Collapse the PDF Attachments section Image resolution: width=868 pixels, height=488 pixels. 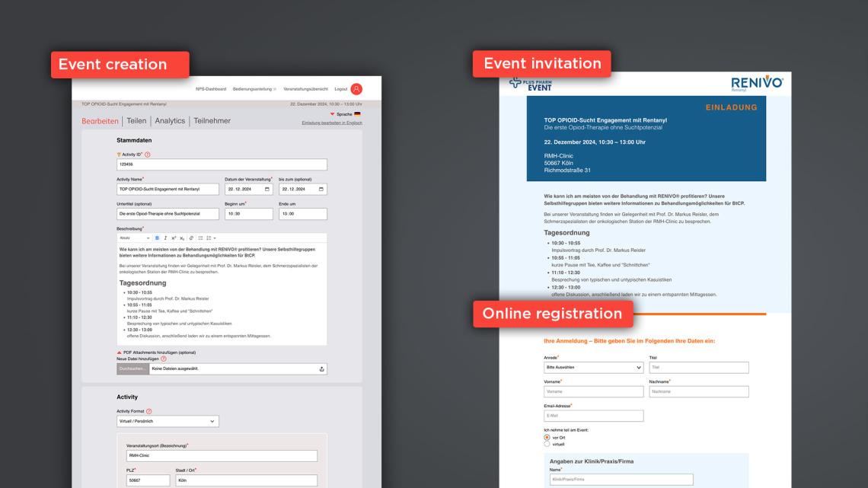[119, 352]
